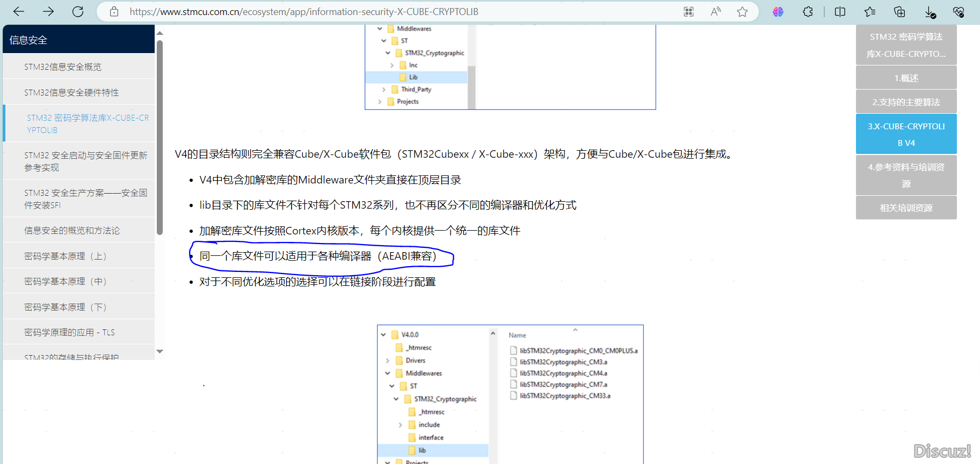Click the sidebar scrollbar thumb
980x464 pixels.
tap(159, 137)
